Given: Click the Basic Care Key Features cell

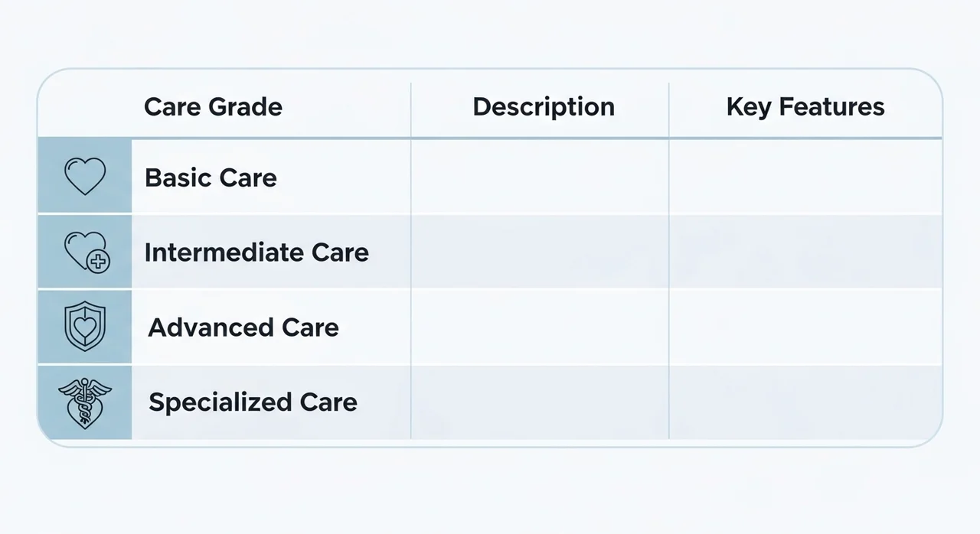Looking at the screenshot, I should tap(805, 177).
